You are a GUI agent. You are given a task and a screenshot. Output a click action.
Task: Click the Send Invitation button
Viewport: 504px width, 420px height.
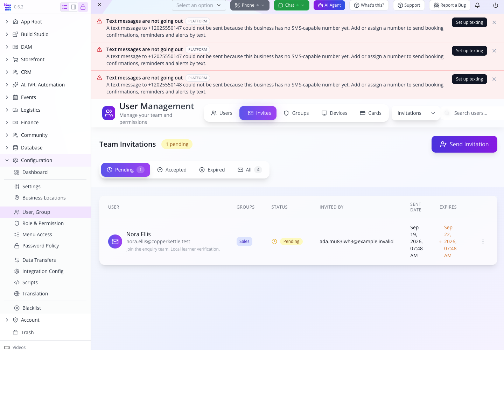click(x=464, y=144)
